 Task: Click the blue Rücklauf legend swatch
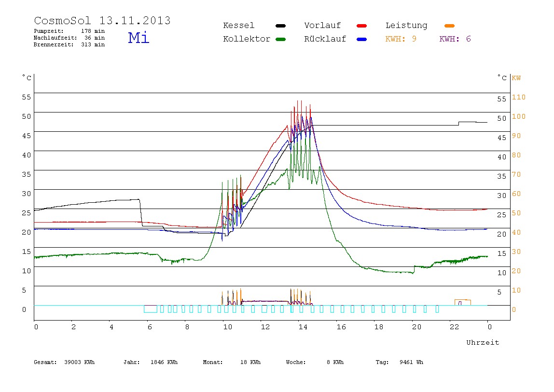362,39
